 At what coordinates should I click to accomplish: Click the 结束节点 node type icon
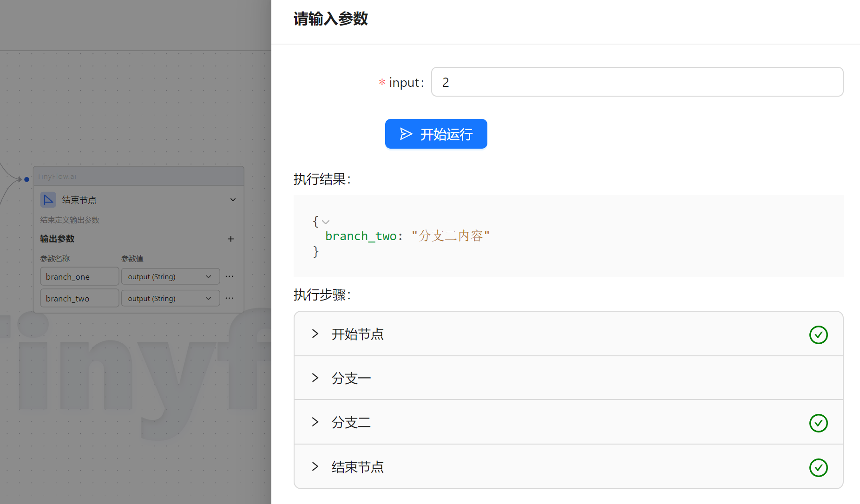pyautogui.click(x=48, y=200)
